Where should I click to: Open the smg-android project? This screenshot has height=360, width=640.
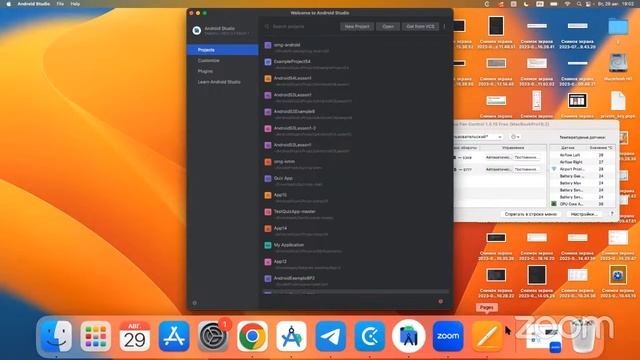pos(355,47)
